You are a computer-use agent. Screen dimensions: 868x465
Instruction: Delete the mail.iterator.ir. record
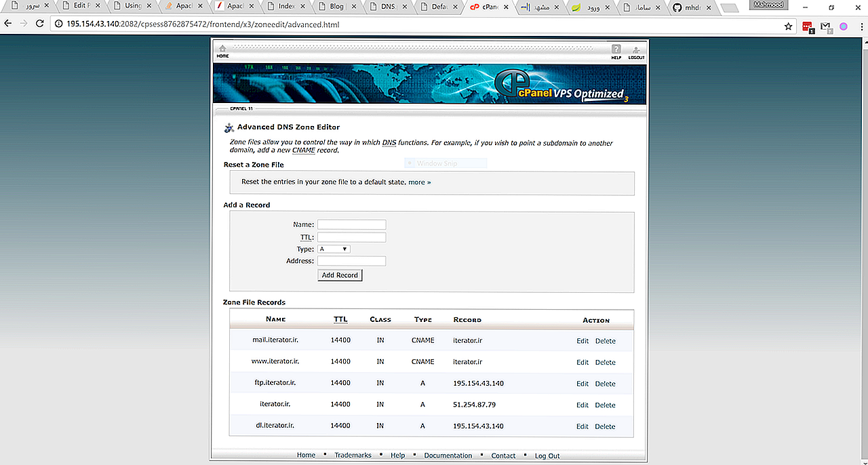click(x=606, y=341)
